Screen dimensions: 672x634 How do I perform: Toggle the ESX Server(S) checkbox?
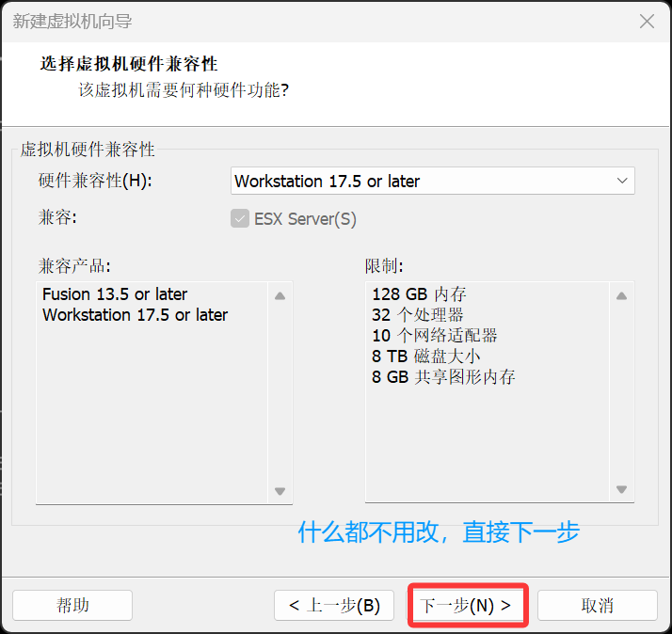coord(240,218)
